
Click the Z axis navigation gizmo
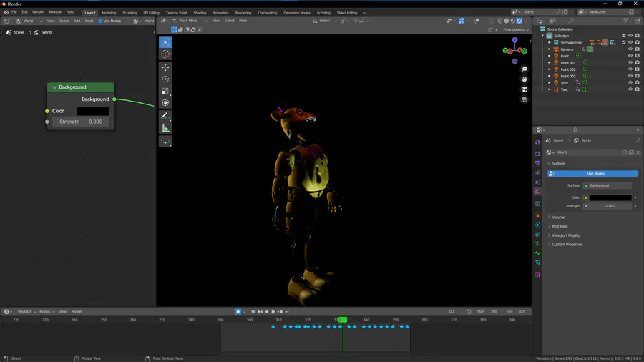[x=514, y=40]
